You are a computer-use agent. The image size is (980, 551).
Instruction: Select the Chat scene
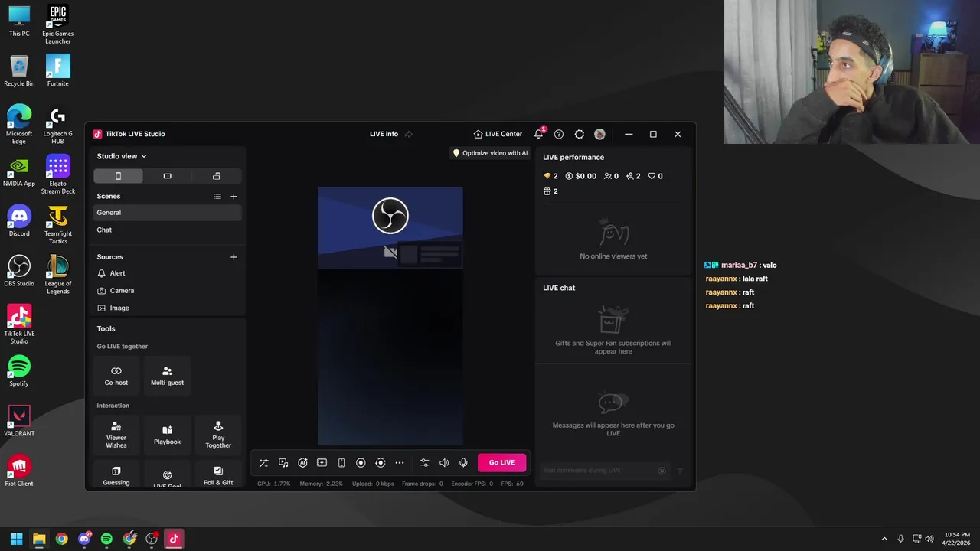[x=168, y=230]
